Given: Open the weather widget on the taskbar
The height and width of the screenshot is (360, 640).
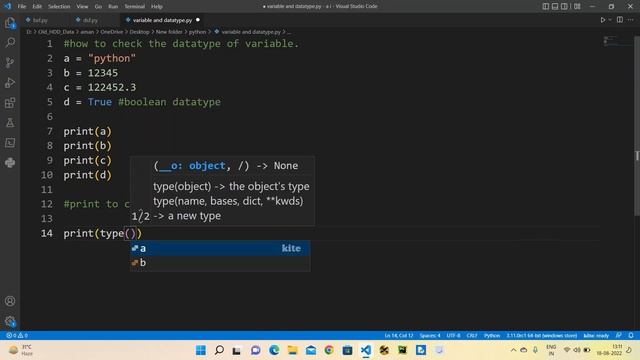Looking at the screenshot, I should [20, 350].
